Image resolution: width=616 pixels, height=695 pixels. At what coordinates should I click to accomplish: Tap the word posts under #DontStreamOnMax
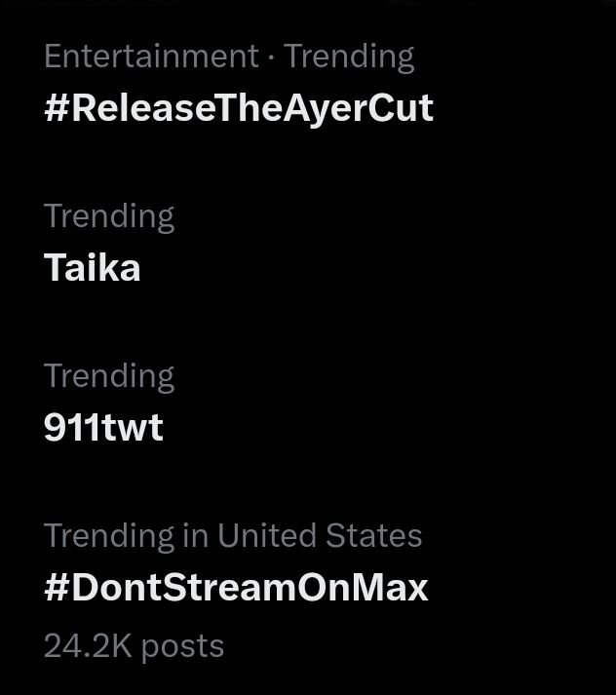click(180, 645)
